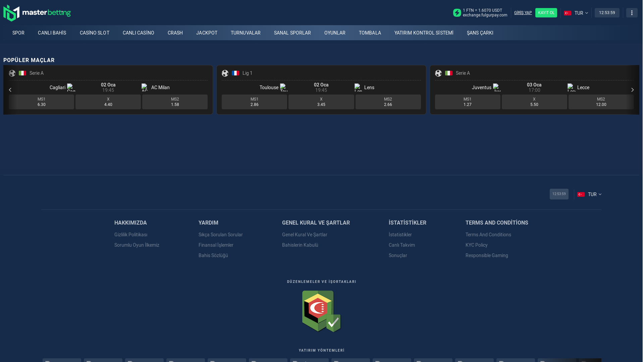Open SANAL SPORLAR
The height and width of the screenshot is (362, 644).
point(292,33)
